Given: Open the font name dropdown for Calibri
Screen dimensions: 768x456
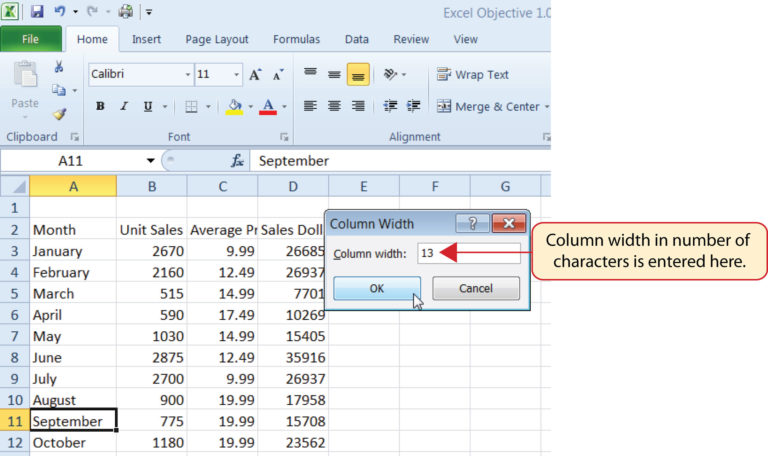Looking at the screenshot, I should pos(187,75).
